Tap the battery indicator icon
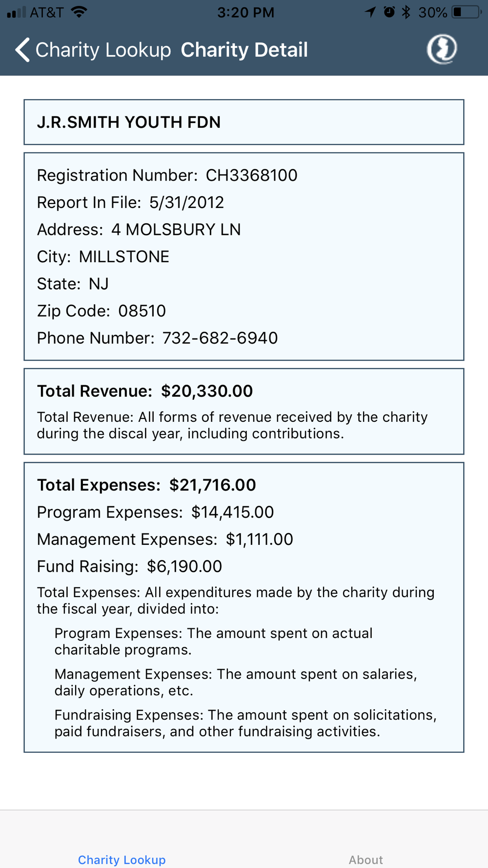 (x=466, y=12)
